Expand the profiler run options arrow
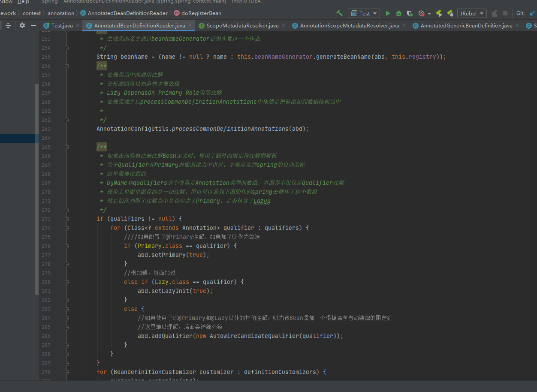The image size is (537, 392). (x=429, y=14)
